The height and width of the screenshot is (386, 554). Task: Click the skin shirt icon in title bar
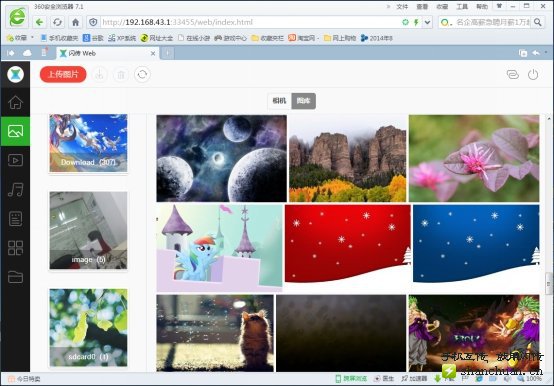pos(499,6)
